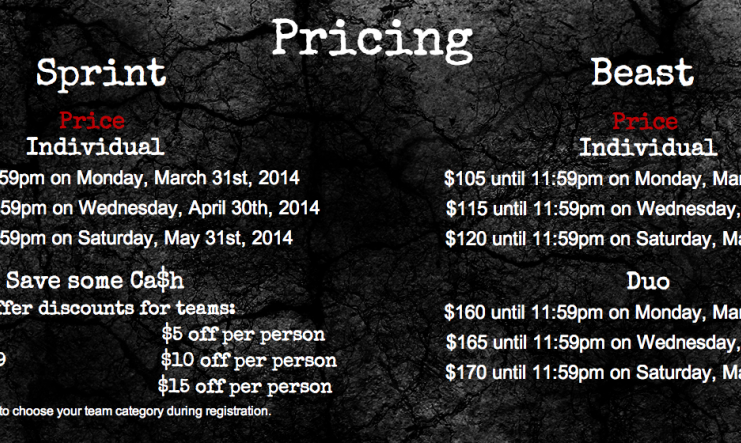Screen dimensions: 741x443
Task: Click the $160 Duo price line
Action: pyautogui.click(x=593, y=313)
